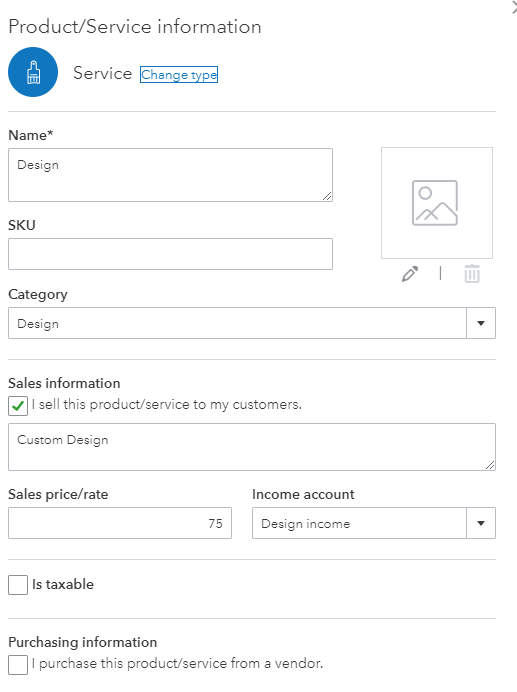Screen dimensions: 517x692
Task: Click the Category Design text field
Action: point(238,323)
